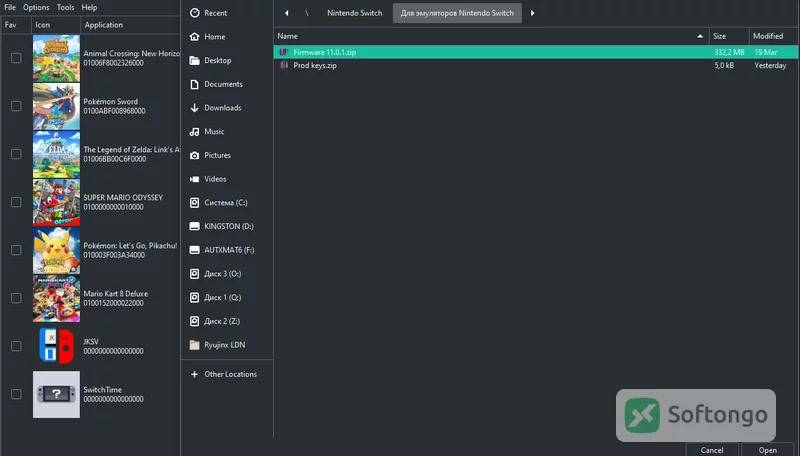The width and height of the screenshot is (800, 456).
Task: Open the Tools menu
Action: coord(65,7)
